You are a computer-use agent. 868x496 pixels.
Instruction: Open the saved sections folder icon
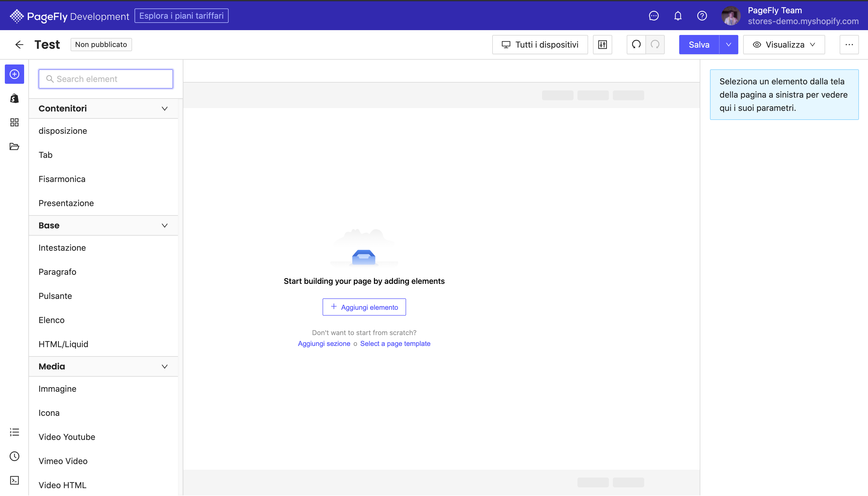point(14,146)
